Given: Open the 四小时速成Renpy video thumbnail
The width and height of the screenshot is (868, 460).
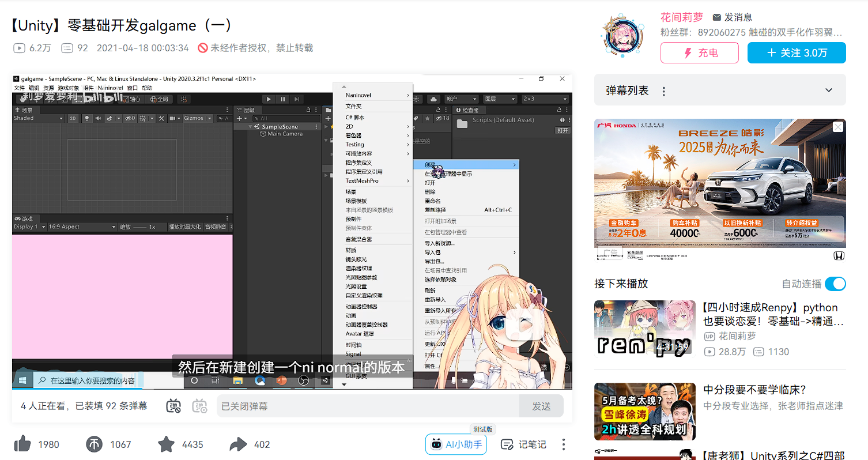Looking at the screenshot, I should pos(645,330).
